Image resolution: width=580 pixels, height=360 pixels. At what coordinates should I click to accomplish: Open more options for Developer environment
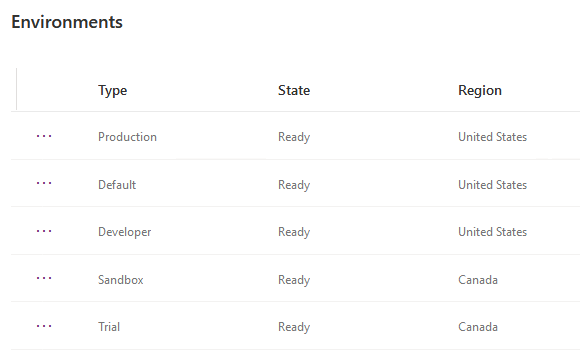pos(44,232)
